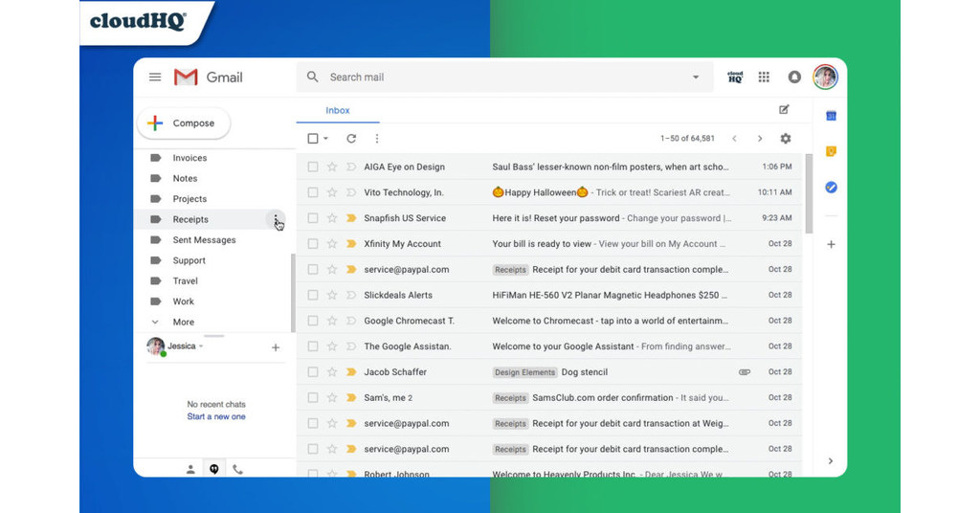The image size is (980, 513).
Task: Click the Gmail logo
Action: (208, 77)
